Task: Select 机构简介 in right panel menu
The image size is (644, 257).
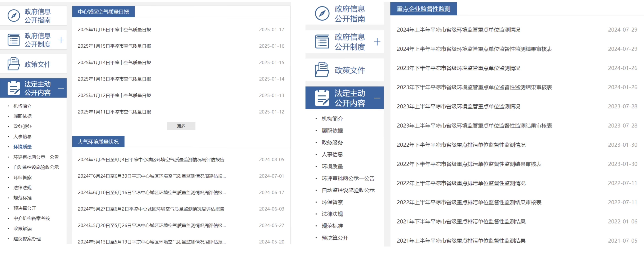Action: click(x=332, y=119)
